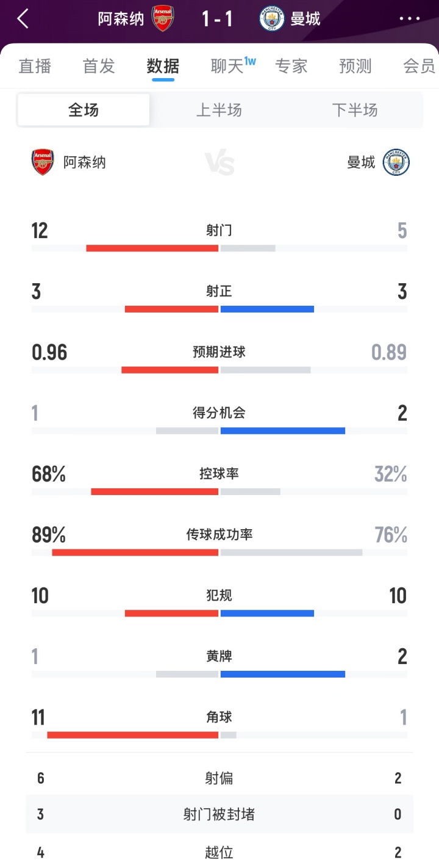Open the 聊天 chat tab
The image size is (439, 868).
228,66
